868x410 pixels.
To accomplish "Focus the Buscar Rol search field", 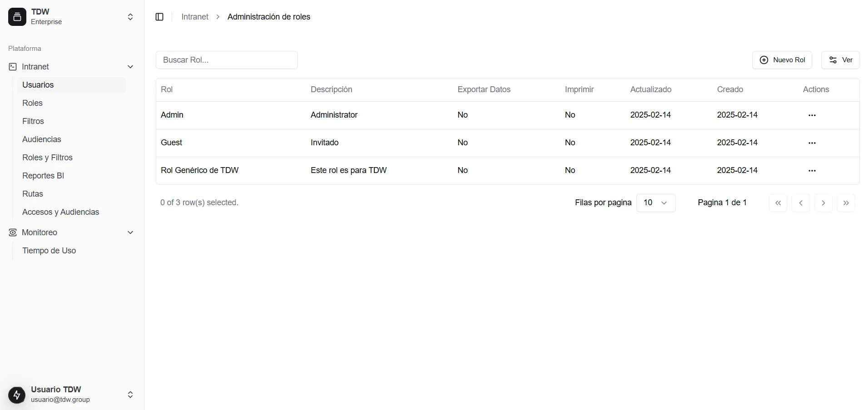I will click(x=227, y=60).
